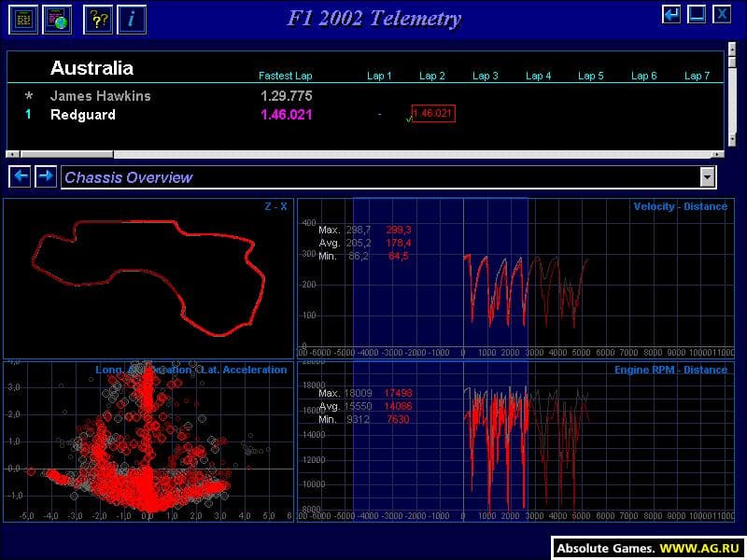This screenshot has height=560, width=747.
Task: Click the red track outline map
Action: (148, 277)
